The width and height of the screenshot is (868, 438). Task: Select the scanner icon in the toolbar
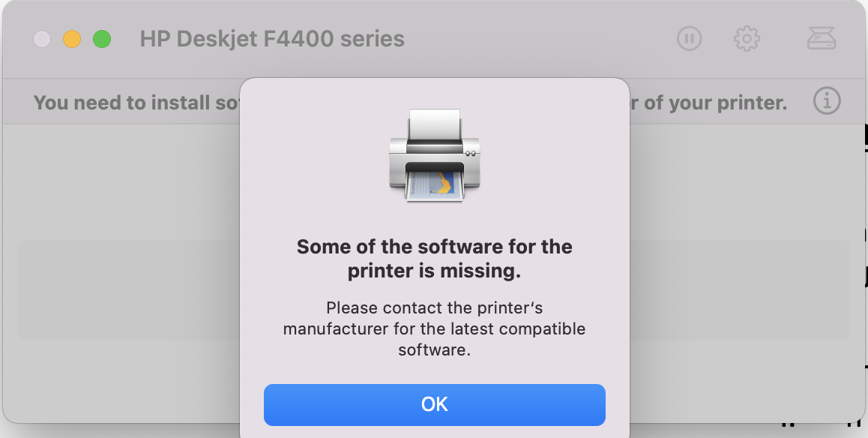point(822,39)
